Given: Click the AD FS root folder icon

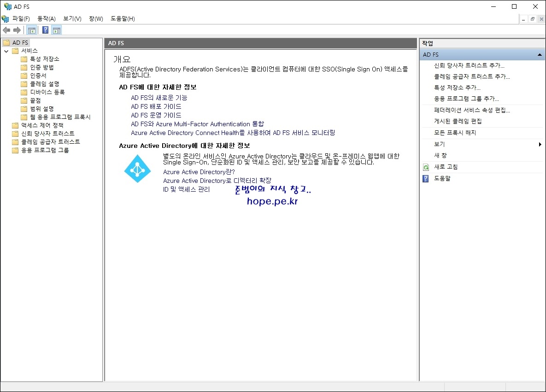Looking at the screenshot, I should pos(6,43).
